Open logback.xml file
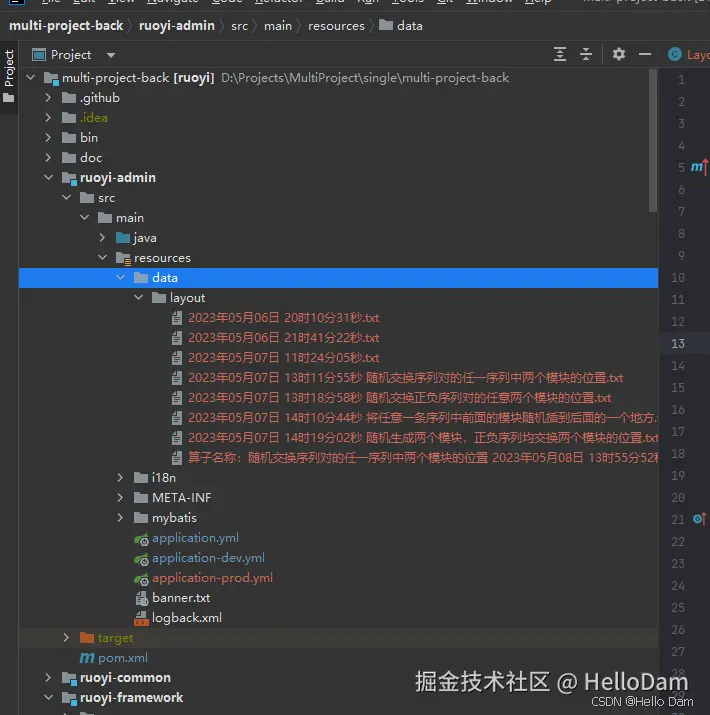This screenshot has height=715, width=710. (187, 618)
